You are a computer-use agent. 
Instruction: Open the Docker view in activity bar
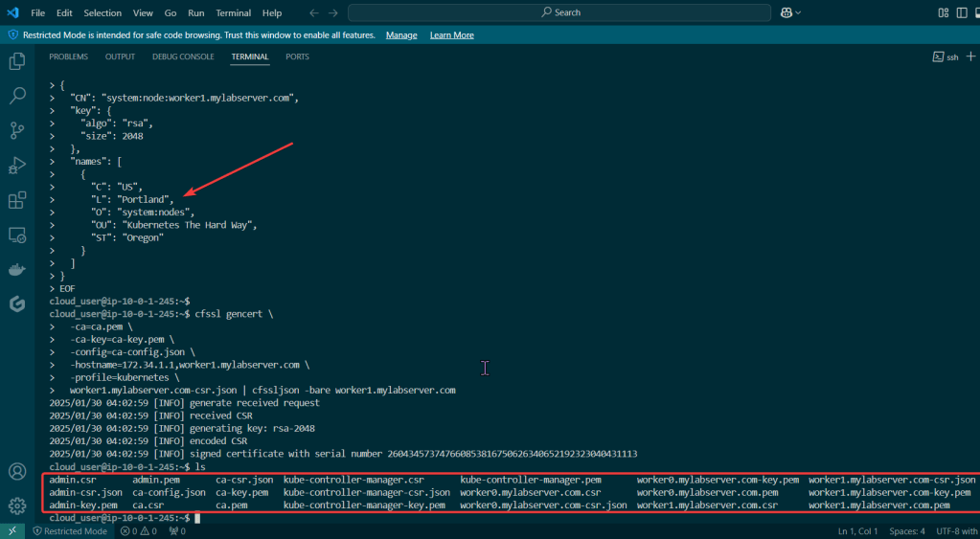pyautogui.click(x=16, y=269)
